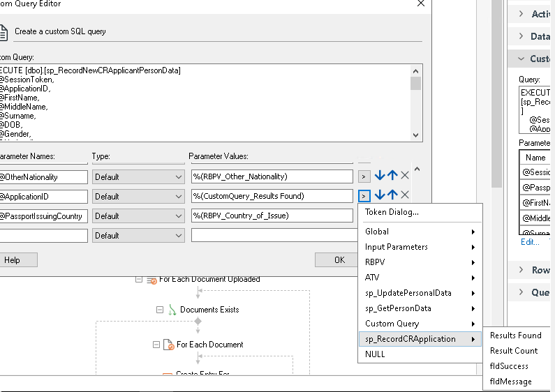Click the %(RBPV_Other_Nationality) value field
The image size is (555, 392).
click(x=272, y=176)
